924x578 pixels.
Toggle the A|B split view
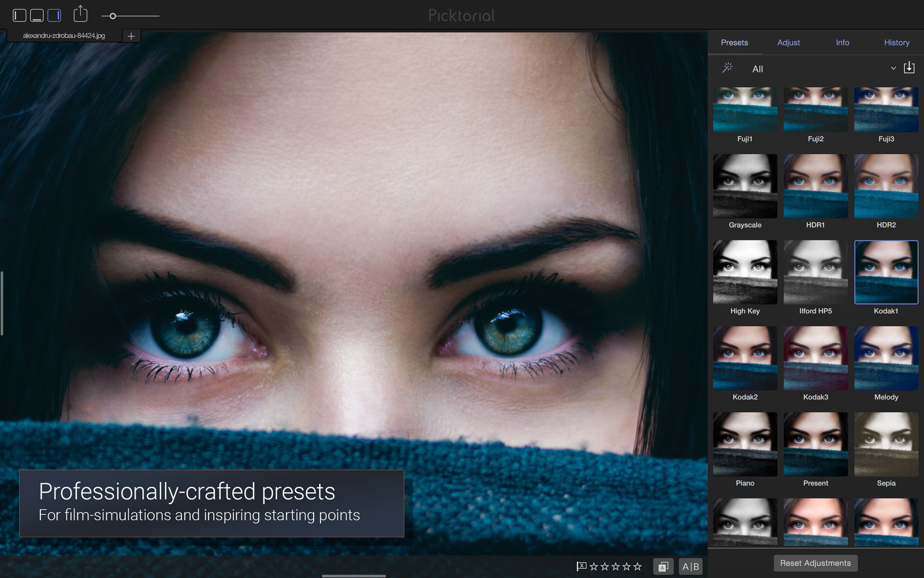(x=691, y=566)
